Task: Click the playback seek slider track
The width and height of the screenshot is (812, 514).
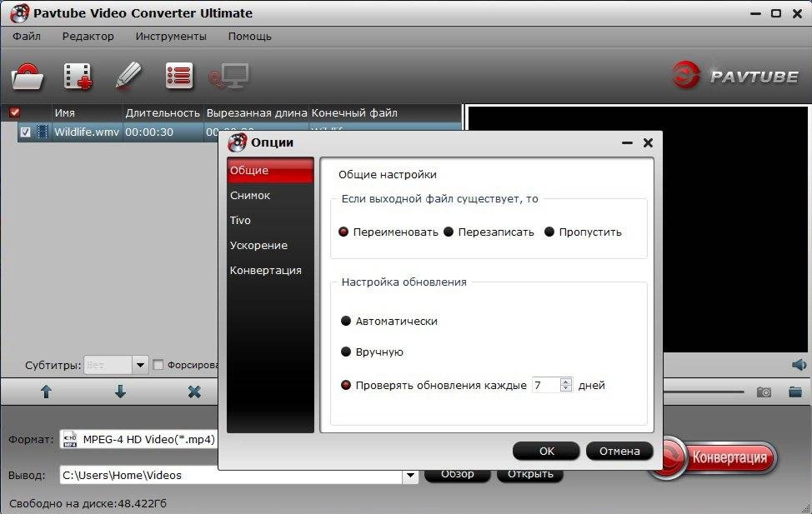Action: 704,392
